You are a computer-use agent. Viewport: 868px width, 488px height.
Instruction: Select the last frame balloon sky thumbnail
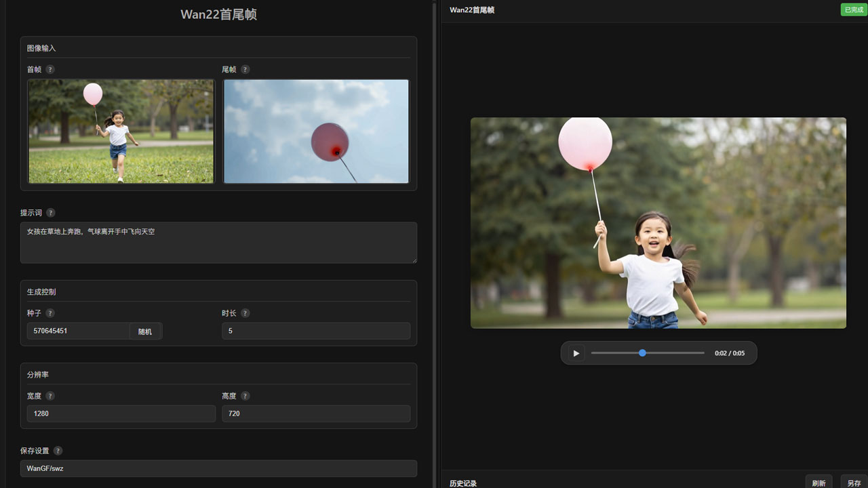316,131
